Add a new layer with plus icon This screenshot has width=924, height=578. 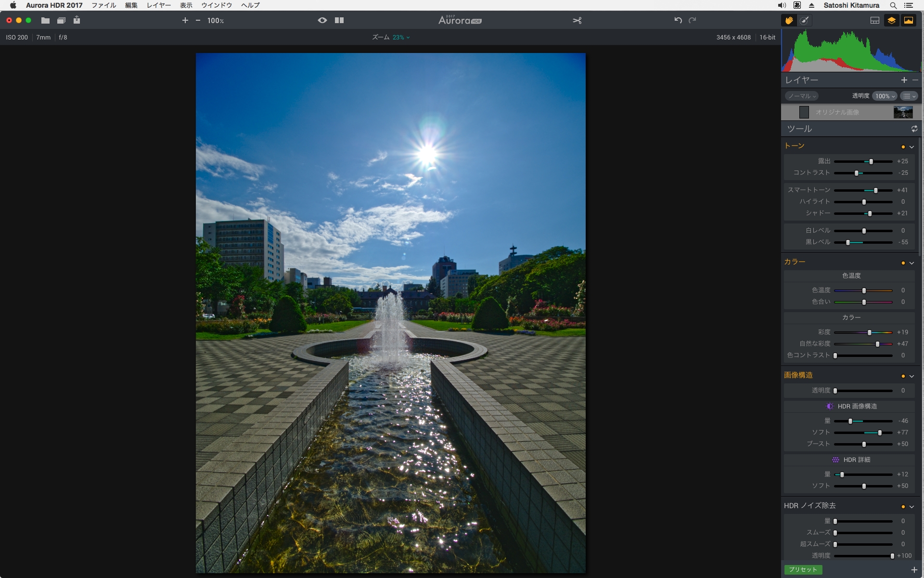904,80
